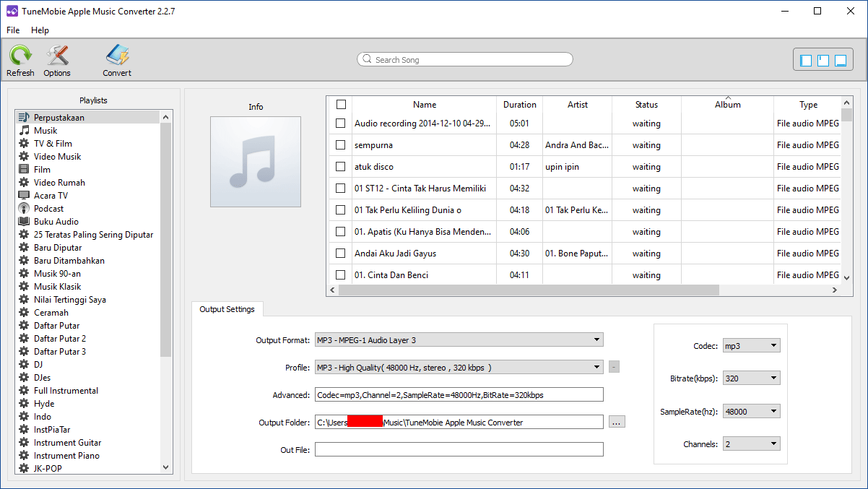This screenshot has width=868, height=489.
Task: Click the album art music note thumbnail
Action: tap(256, 162)
